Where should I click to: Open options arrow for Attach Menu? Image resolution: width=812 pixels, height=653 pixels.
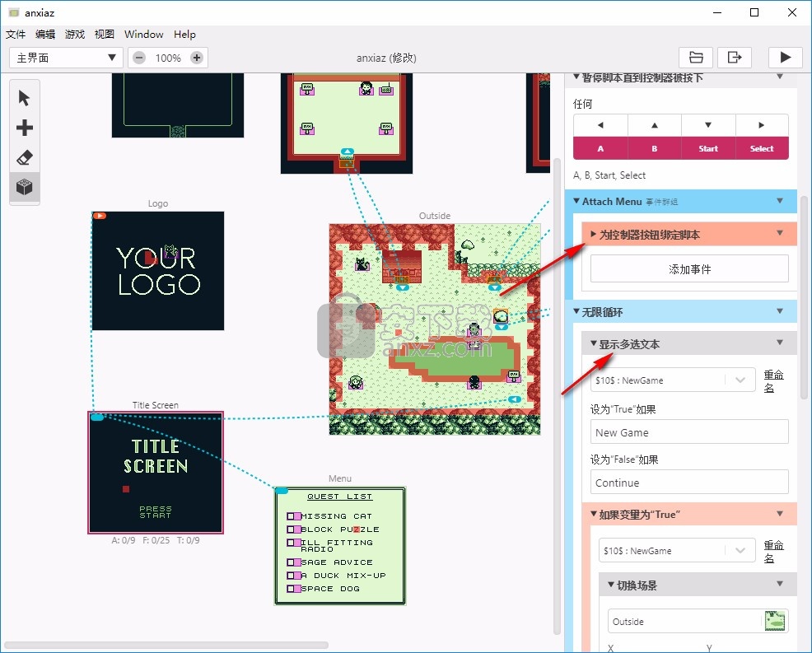[780, 201]
